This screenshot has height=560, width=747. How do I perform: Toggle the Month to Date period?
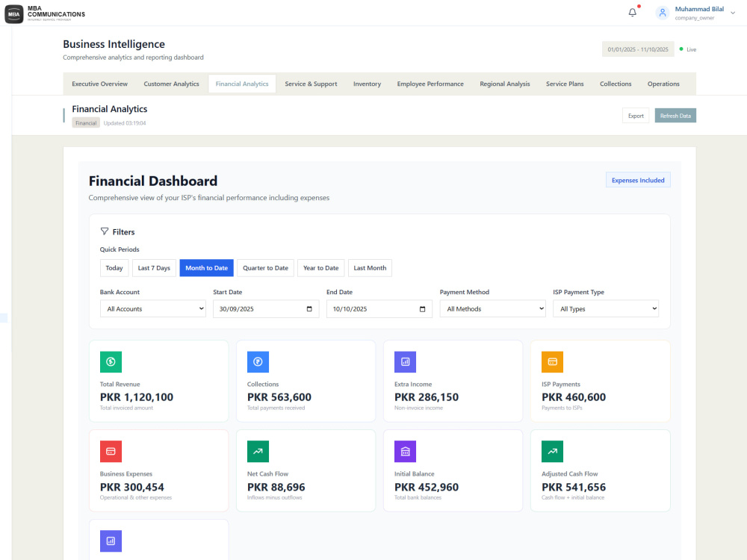coord(206,268)
